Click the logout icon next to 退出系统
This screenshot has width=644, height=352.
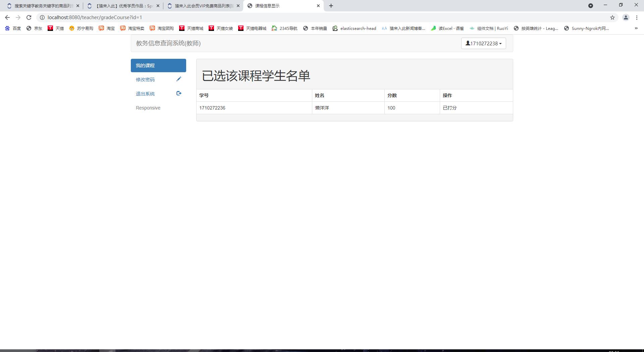pos(179,93)
